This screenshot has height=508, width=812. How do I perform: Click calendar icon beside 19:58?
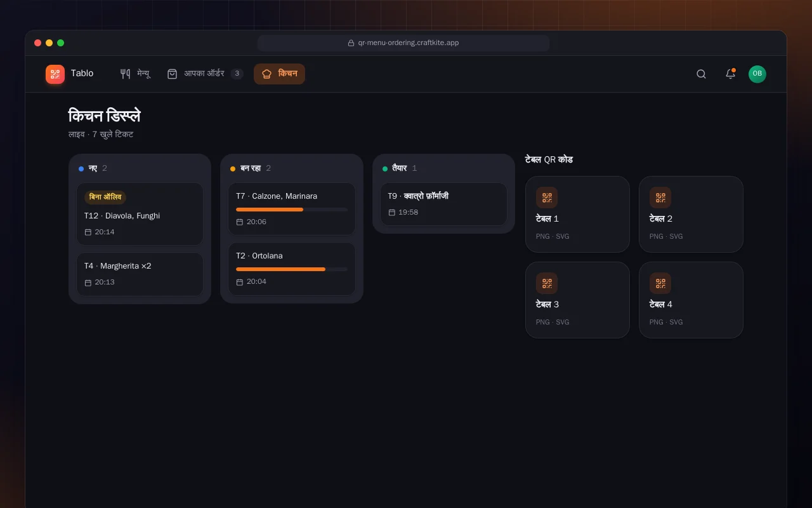(x=392, y=213)
